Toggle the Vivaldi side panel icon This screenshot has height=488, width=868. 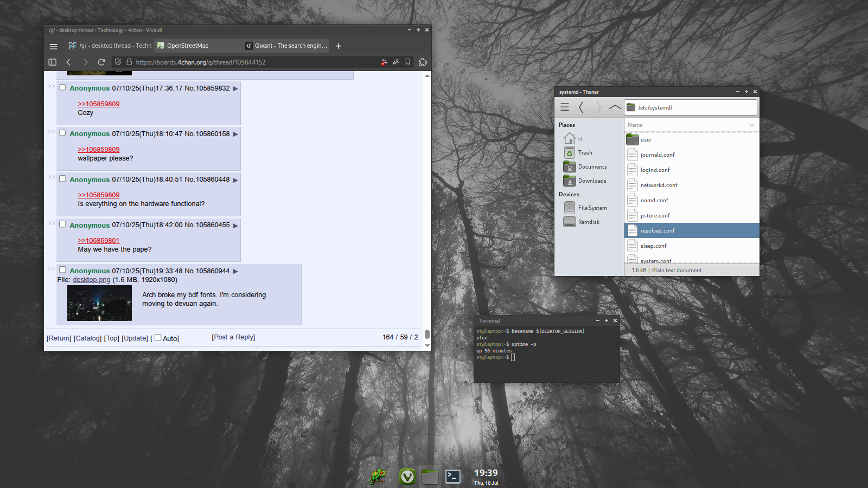[x=53, y=62]
